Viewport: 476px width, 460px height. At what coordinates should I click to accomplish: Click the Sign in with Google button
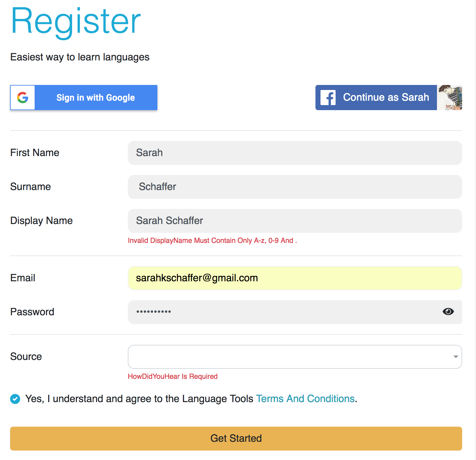pos(96,98)
